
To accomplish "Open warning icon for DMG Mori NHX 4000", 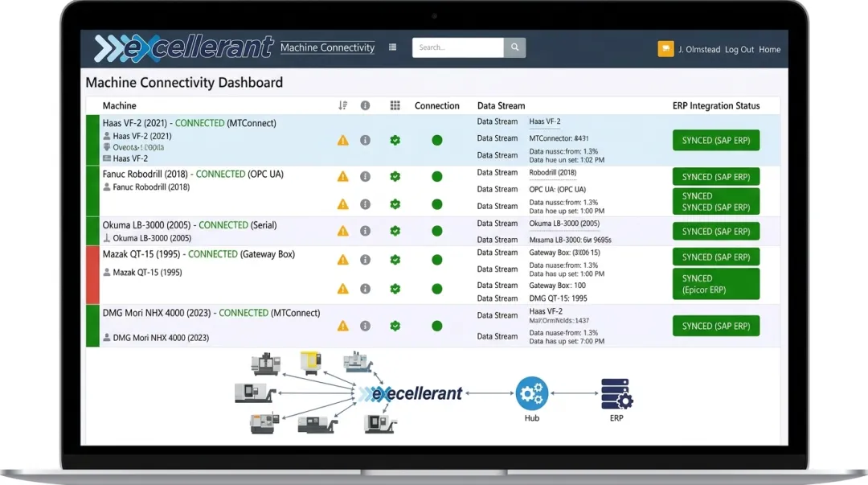I will click(x=343, y=326).
